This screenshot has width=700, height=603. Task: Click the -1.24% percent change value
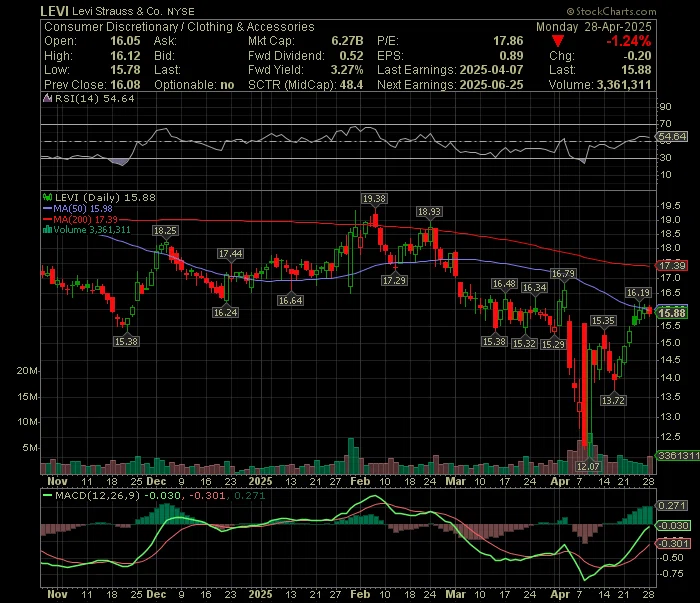628,41
